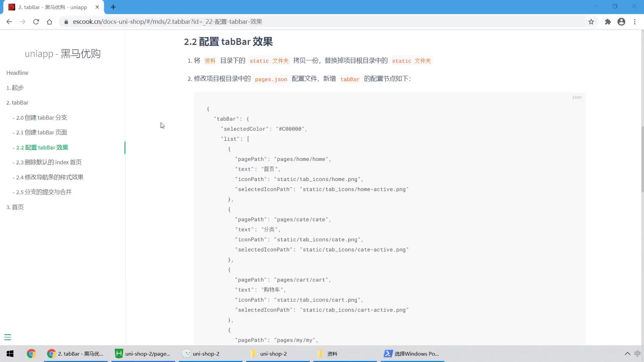644x362 pixels.
Task: Switch to HBuilderX 'uni-shop-2/page...' taskbar item
Action: [x=143, y=354]
